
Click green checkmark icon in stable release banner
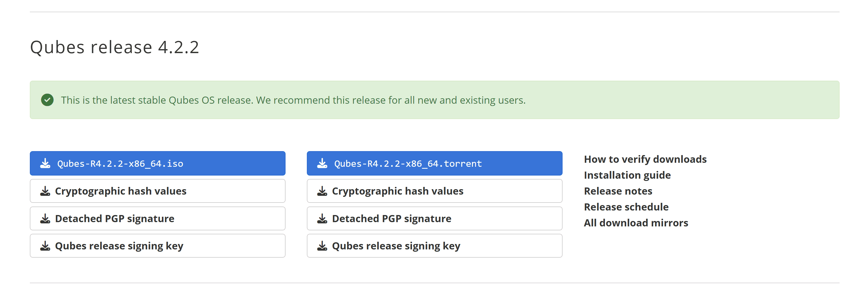point(47,100)
